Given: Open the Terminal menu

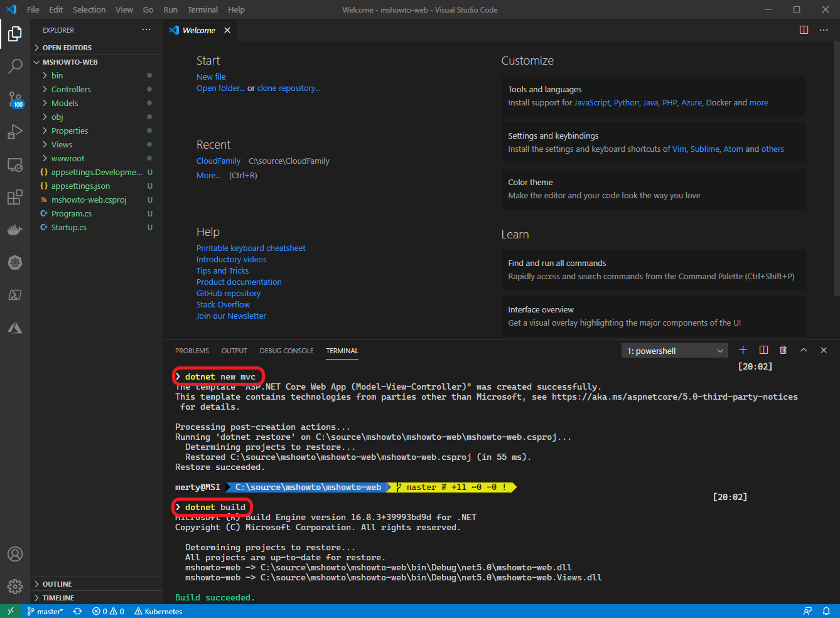Looking at the screenshot, I should pos(203,9).
